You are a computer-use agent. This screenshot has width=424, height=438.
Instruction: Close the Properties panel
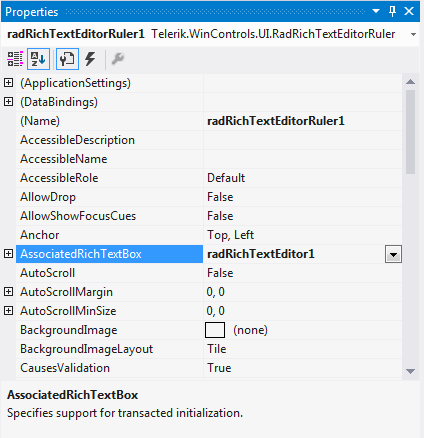pos(409,11)
